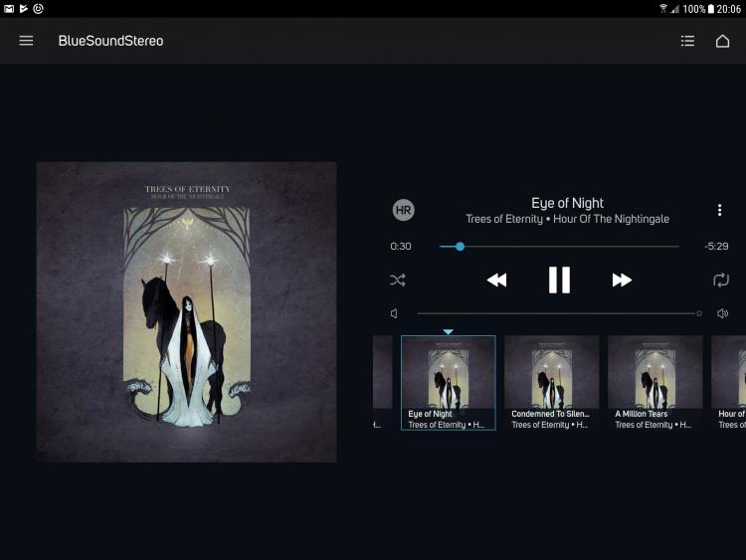Click the progress slider knob
746x560 pixels.
460,247
